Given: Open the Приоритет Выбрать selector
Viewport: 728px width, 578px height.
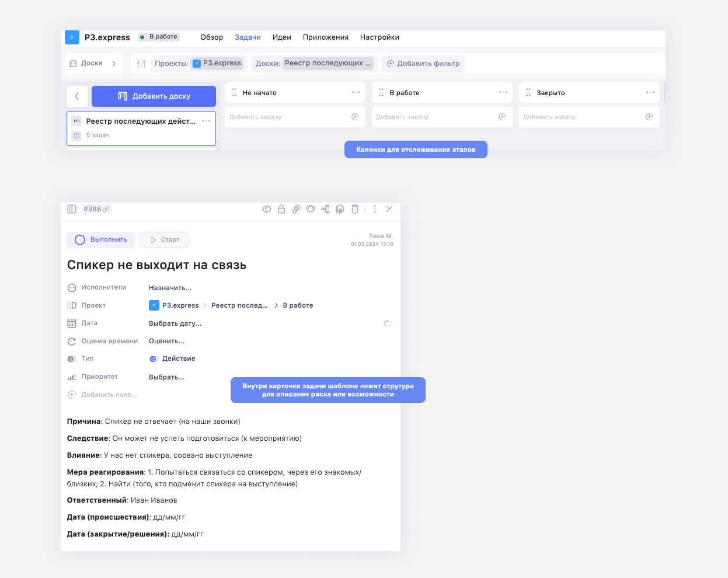Looking at the screenshot, I should coord(166,377).
